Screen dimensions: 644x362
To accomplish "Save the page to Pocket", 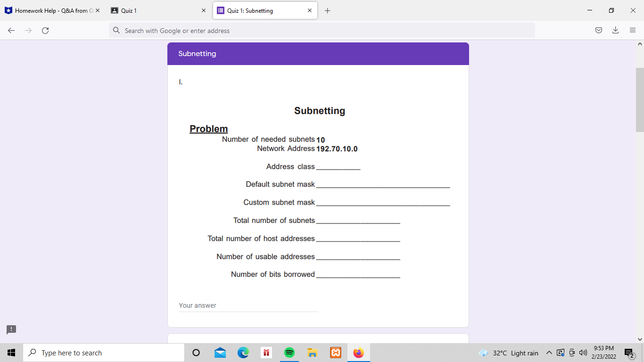I will pyautogui.click(x=598, y=30).
